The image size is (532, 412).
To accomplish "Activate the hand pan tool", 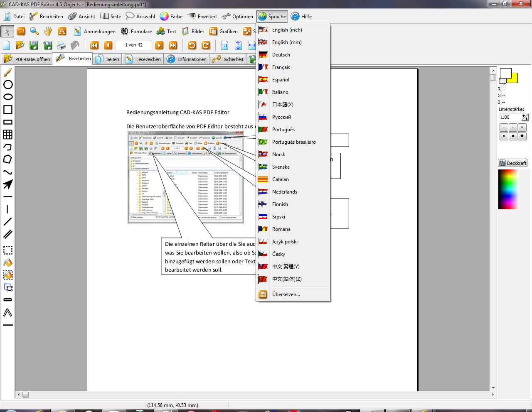I will point(48,31).
